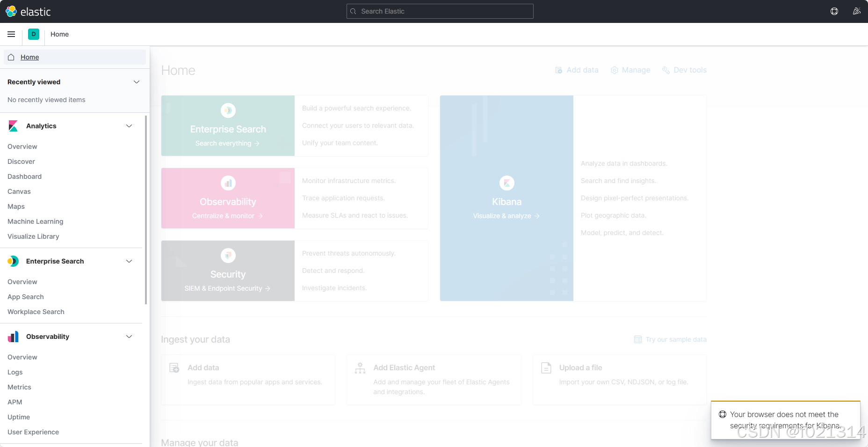Open APM in the sidebar
The image size is (868, 447).
15,402
